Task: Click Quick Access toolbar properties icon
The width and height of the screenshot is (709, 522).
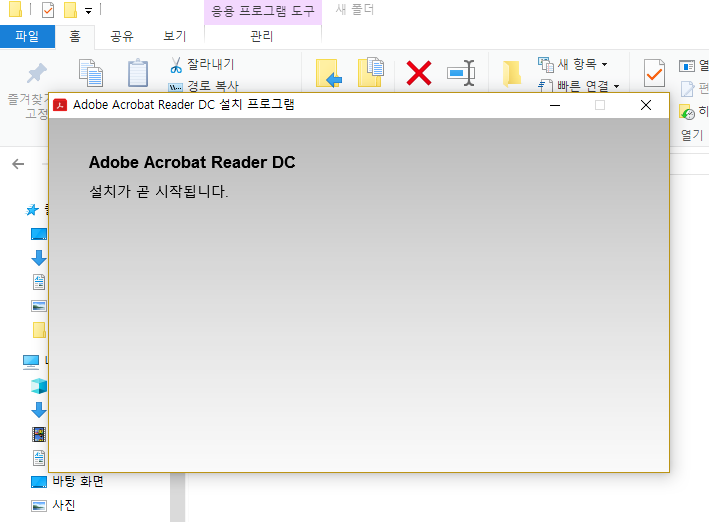Action: click(x=48, y=9)
